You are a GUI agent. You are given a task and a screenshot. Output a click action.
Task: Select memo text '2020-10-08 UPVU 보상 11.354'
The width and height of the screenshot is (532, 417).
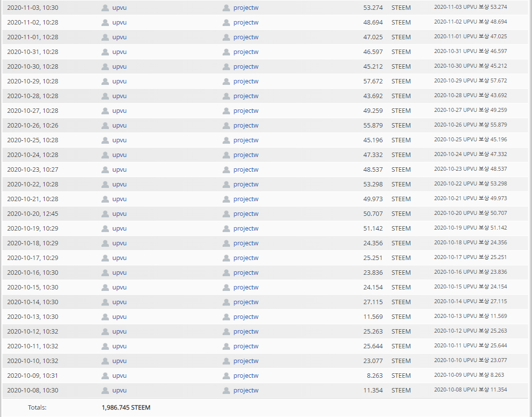[471, 390]
